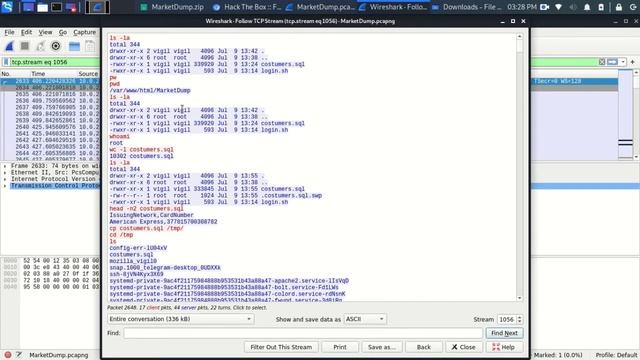Click the Time column header in packet list
The width and height of the screenshot is (640, 360).
(38, 74)
